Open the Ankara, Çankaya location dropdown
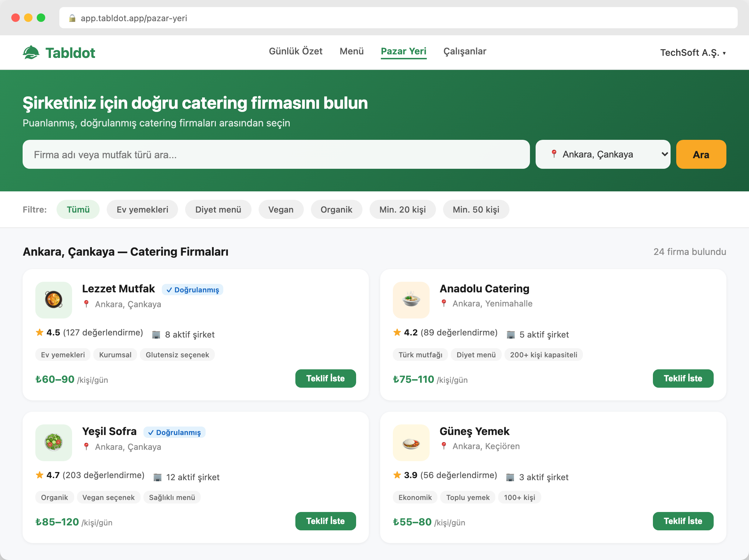 [x=603, y=154]
